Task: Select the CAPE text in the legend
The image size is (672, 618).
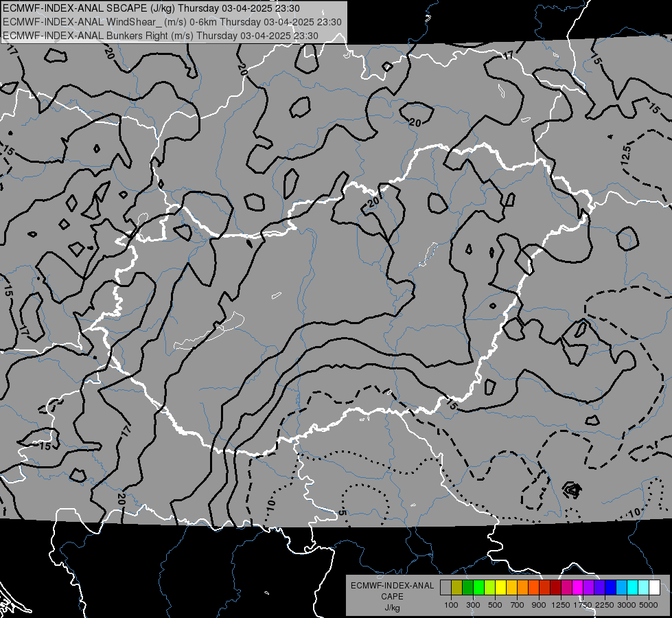Action: click(x=392, y=597)
